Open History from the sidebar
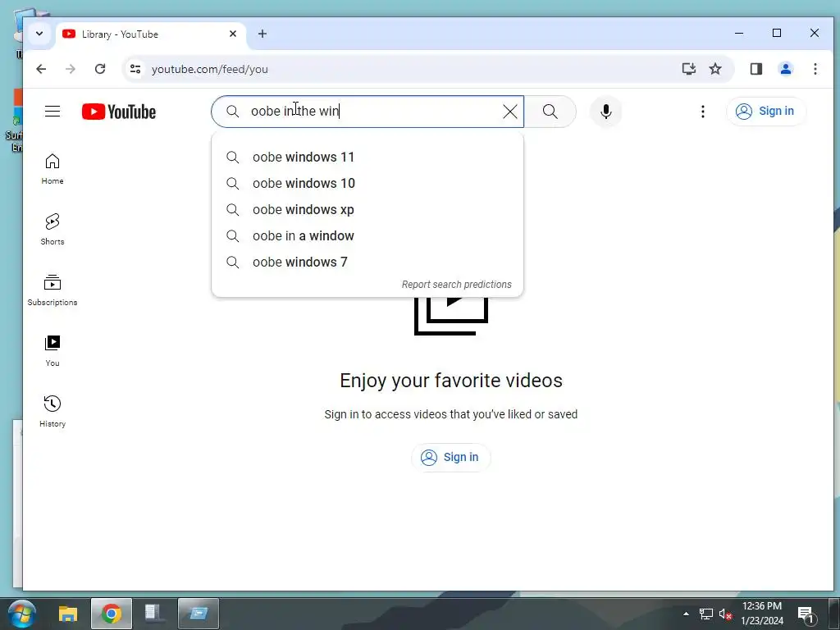840x630 pixels. pyautogui.click(x=52, y=412)
